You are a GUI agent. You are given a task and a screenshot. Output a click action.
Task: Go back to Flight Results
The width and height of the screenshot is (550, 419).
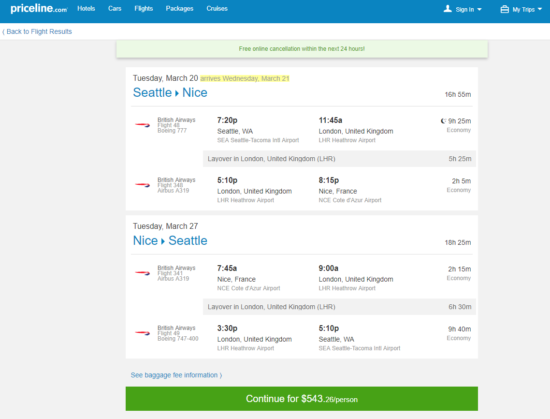point(37,32)
